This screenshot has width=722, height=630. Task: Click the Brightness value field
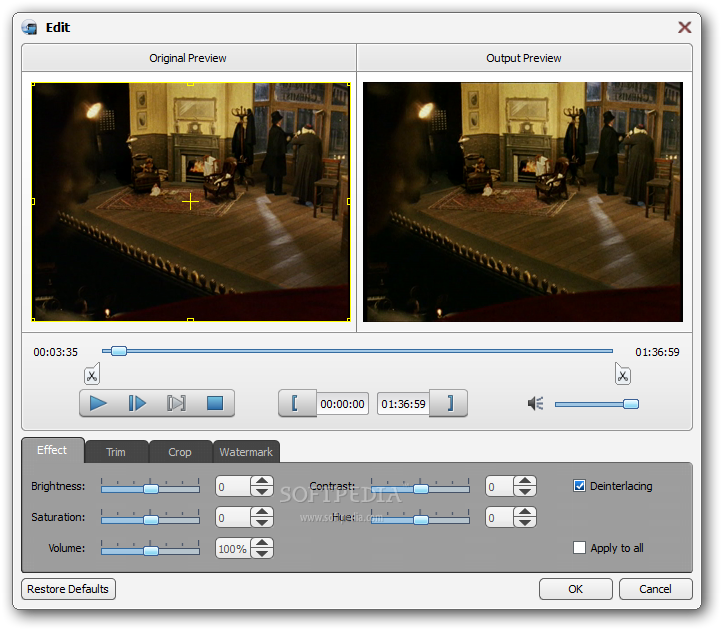coord(233,486)
